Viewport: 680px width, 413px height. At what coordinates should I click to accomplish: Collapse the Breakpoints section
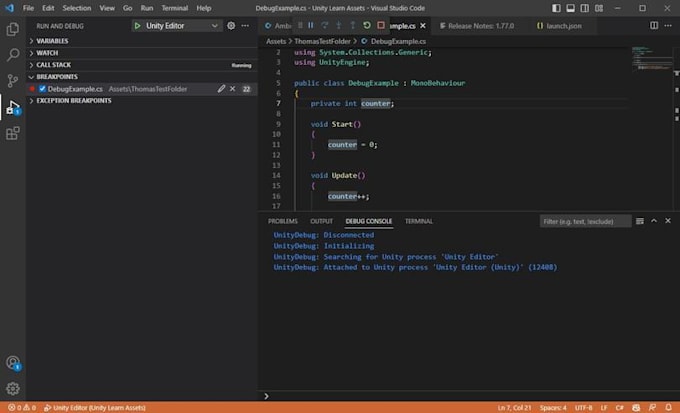[x=142, y=77]
